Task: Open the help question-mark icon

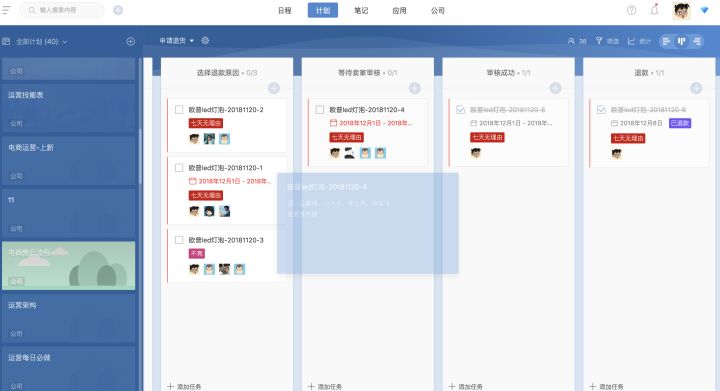Action: tap(631, 10)
